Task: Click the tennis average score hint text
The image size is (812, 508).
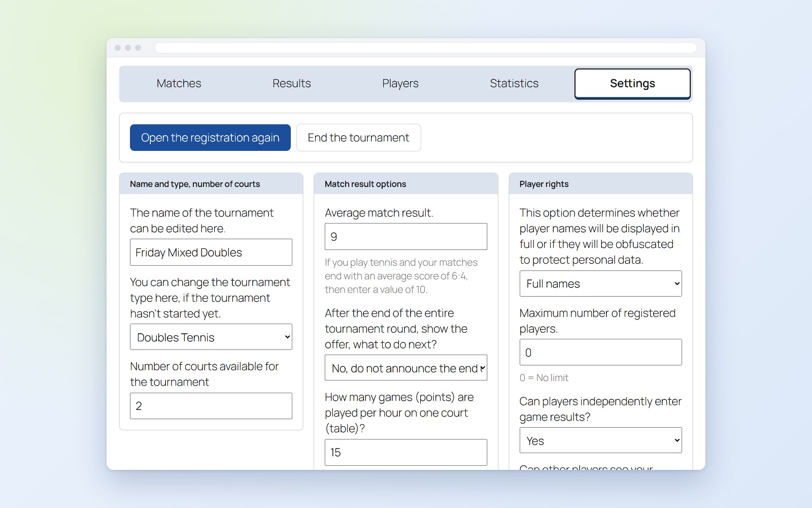Action: point(401,276)
